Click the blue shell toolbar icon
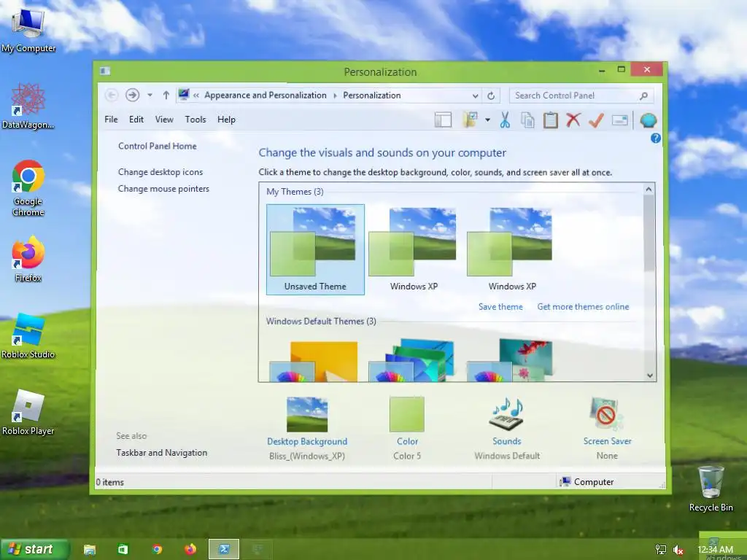The width and height of the screenshot is (747, 560). (x=648, y=120)
